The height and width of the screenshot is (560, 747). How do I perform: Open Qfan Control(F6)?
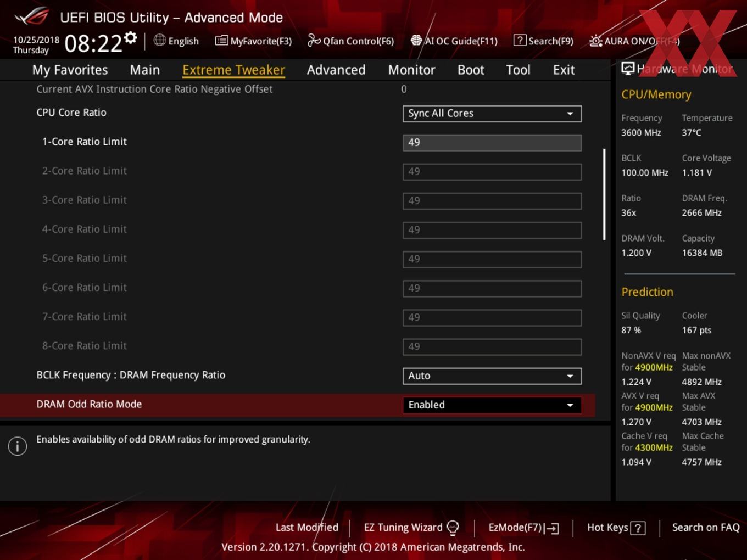350,41
